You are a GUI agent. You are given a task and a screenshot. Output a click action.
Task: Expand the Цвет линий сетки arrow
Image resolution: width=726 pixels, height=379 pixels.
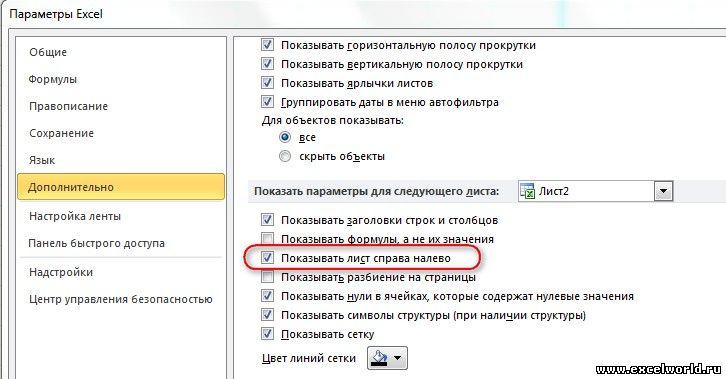[x=397, y=358]
